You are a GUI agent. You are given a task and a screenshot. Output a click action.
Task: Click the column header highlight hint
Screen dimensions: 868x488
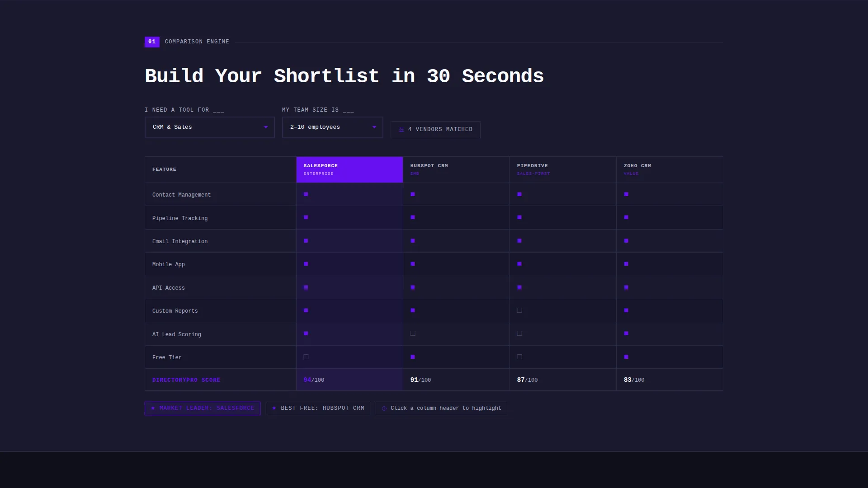click(x=441, y=408)
